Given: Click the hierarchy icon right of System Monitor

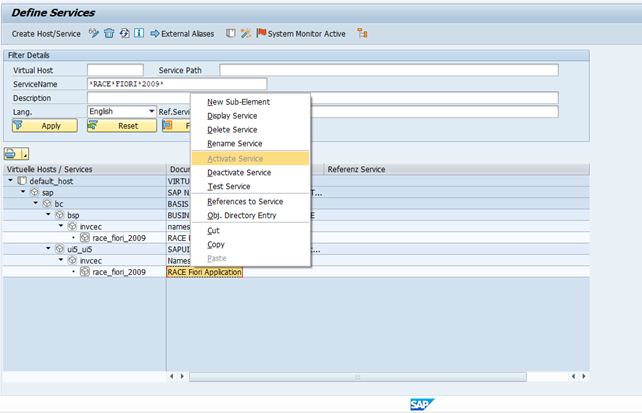Looking at the screenshot, I should click(362, 33).
